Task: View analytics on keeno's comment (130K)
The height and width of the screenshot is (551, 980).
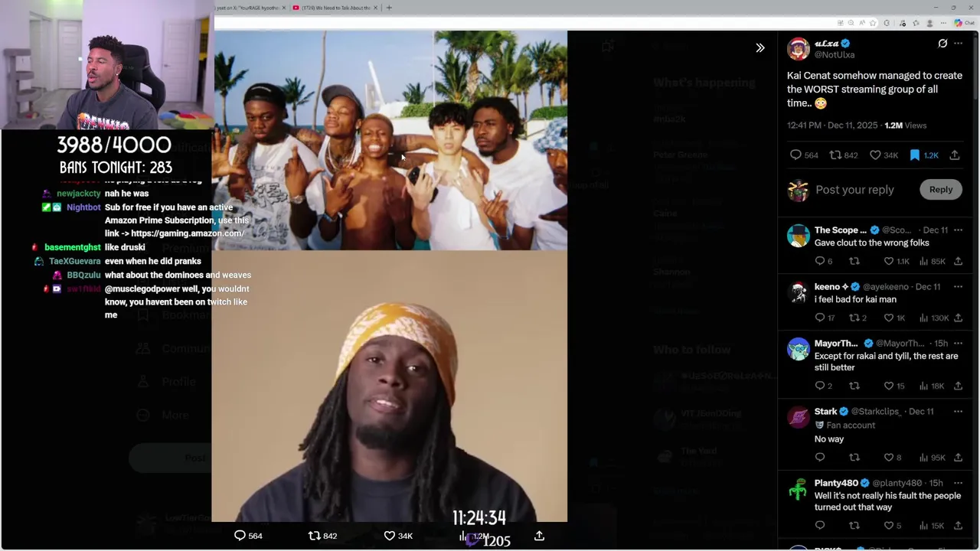Action: pyautogui.click(x=933, y=318)
